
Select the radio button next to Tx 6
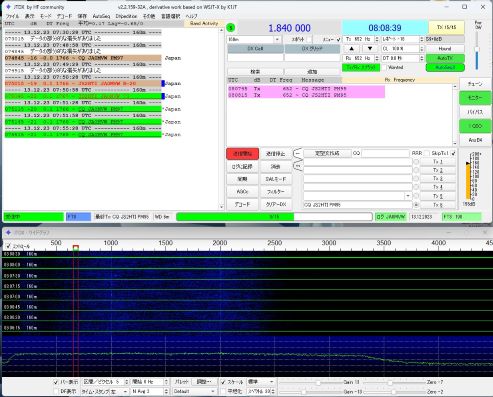point(416,205)
